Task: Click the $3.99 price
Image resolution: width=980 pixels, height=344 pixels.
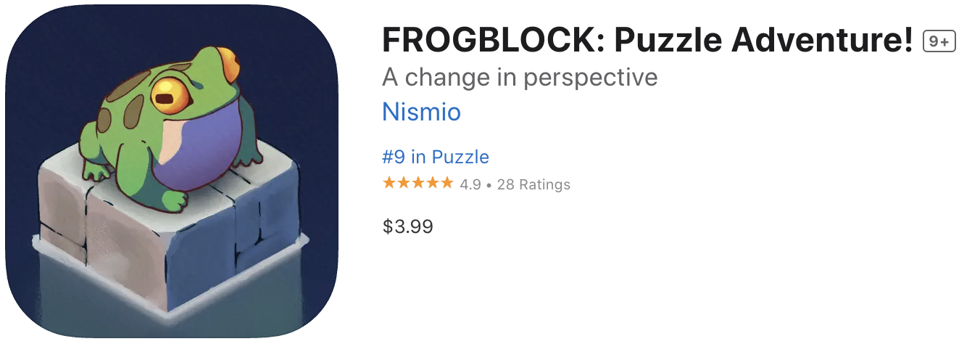Action: [408, 226]
